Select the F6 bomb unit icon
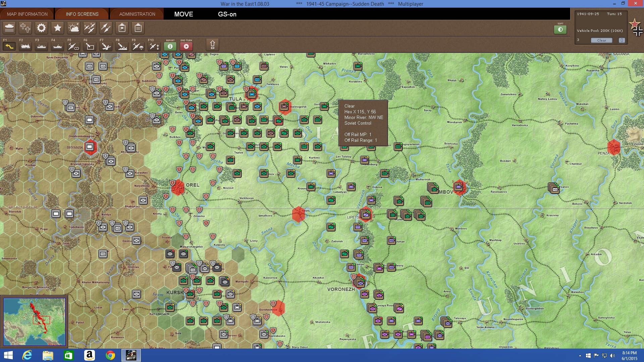 pos(90,46)
